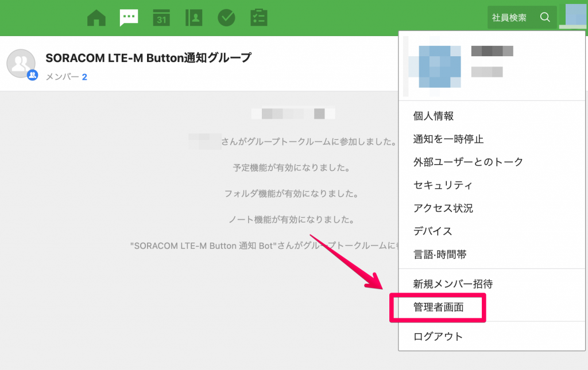This screenshot has width=588, height=370.
Task: Open the Talk chat bubble icon
Action: pyautogui.click(x=129, y=18)
